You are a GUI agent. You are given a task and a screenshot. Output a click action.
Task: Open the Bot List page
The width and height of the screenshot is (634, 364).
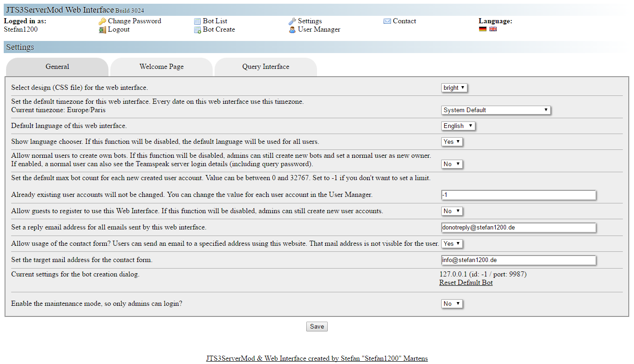click(215, 21)
